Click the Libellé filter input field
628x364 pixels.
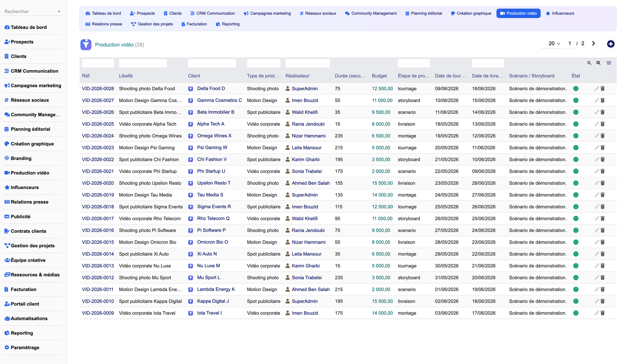(x=143, y=63)
